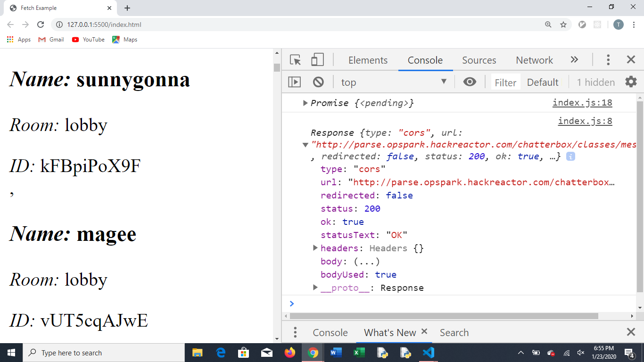This screenshot has width=644, height=362.
Task: Expand the headers property
Action: (x=315, y=248)
